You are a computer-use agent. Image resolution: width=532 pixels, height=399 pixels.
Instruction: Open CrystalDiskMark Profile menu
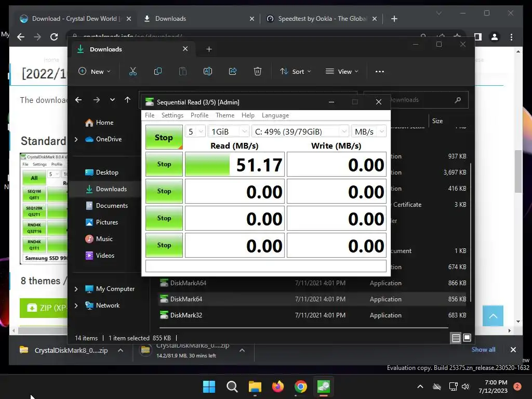pyautogui.click(x=199, y=115)
